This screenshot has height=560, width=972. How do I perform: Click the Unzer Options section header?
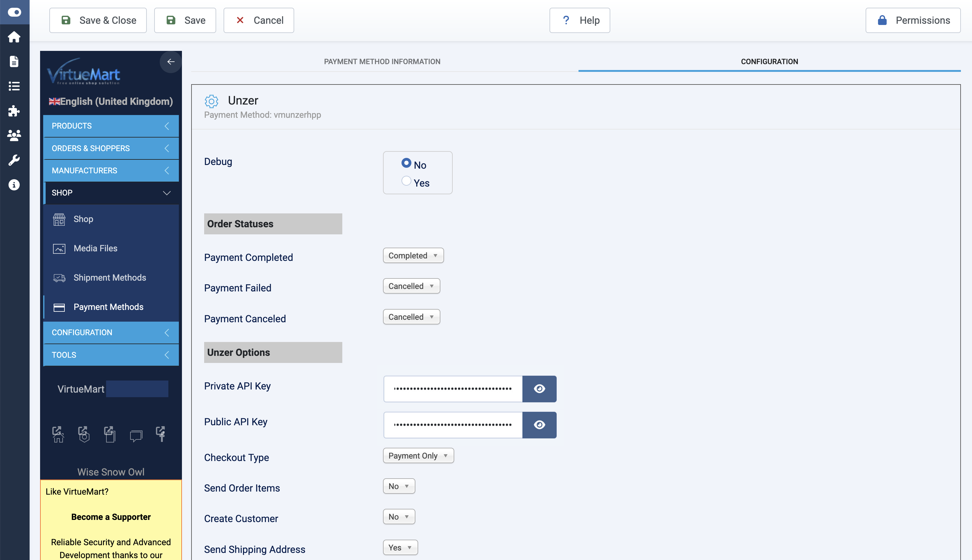[273, 352]
